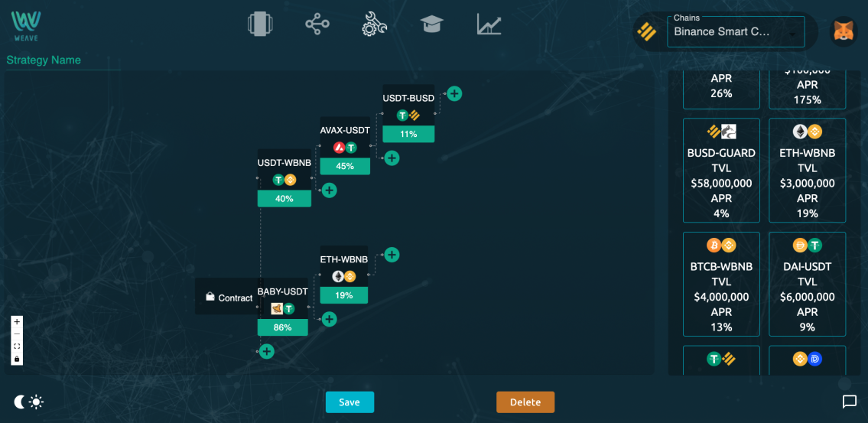Click the 45% bar on AVAX-USDT node
The height and width of the screenshot is (423, 868).
(x=345, y=166)
